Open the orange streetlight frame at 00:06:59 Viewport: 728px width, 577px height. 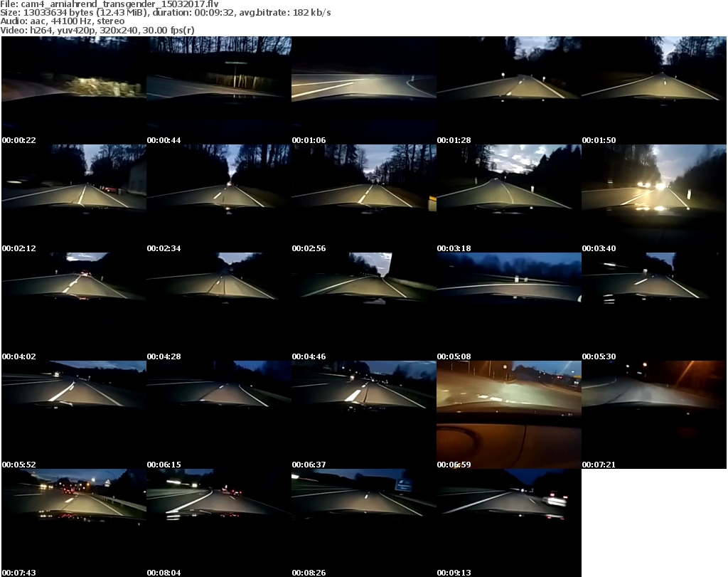509,415
